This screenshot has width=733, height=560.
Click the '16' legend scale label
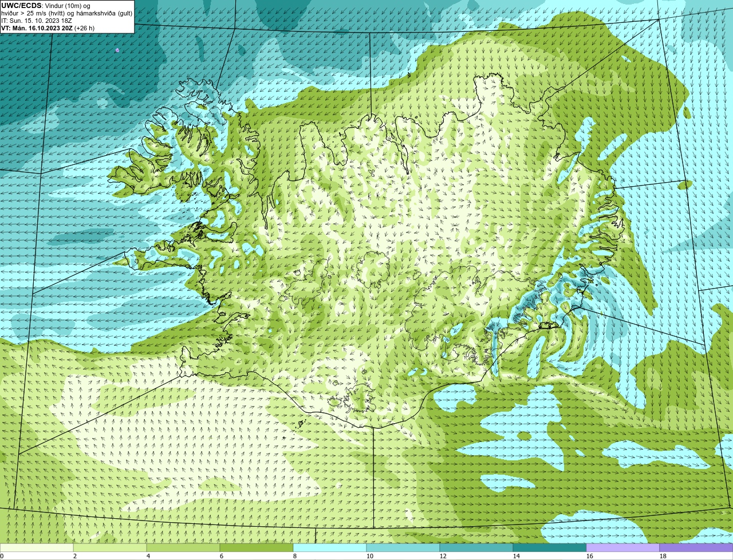coord(590,556)
